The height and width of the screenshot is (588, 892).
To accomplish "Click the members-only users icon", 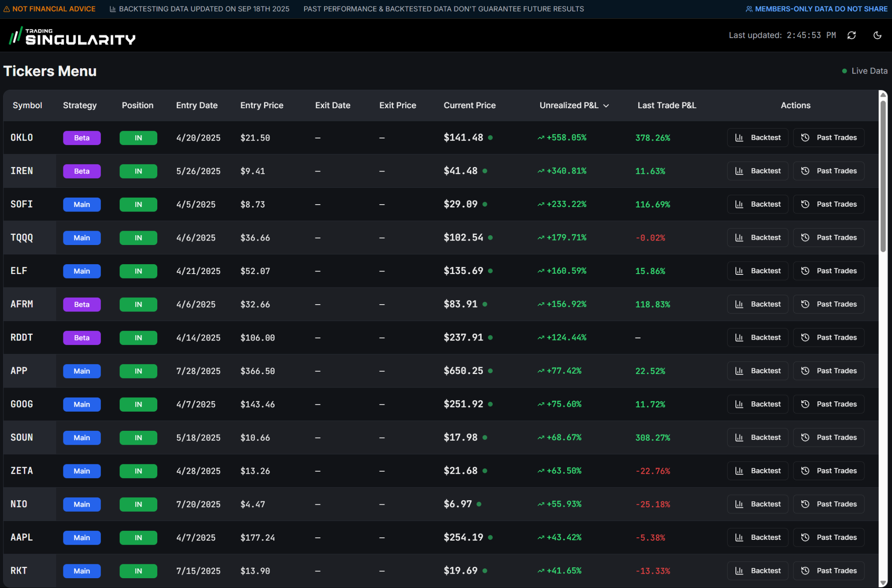I will tap(749, 9).
